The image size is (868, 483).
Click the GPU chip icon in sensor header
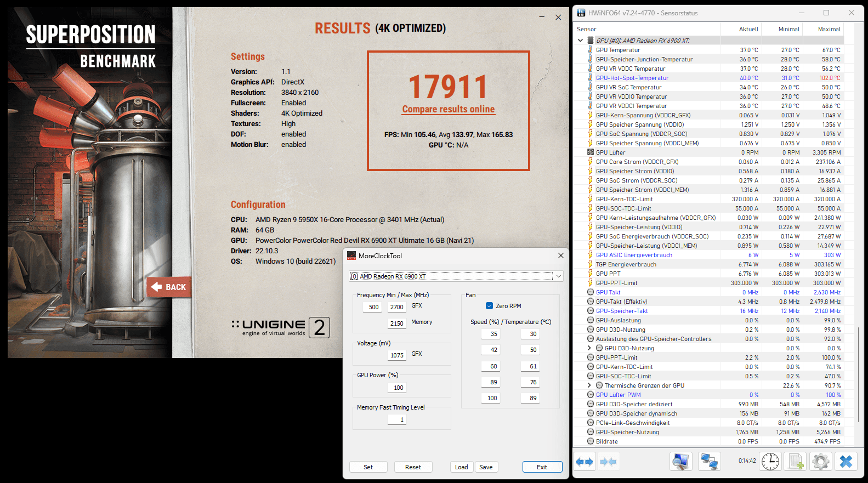(591, 41)
